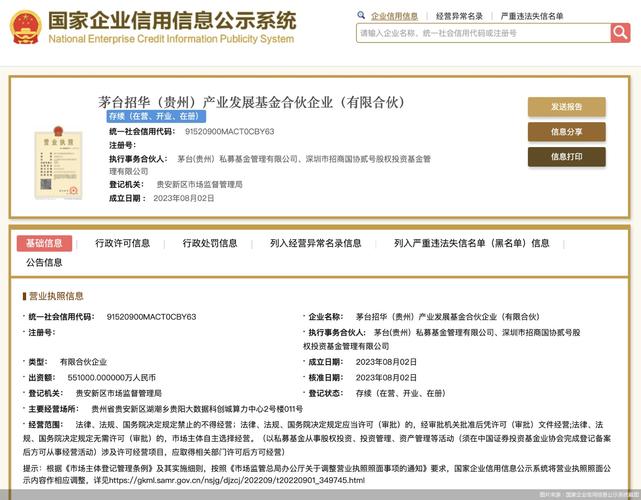Select the 严重违法失信名单 search category
Screen dimensions: 641x500
point(531,16)
